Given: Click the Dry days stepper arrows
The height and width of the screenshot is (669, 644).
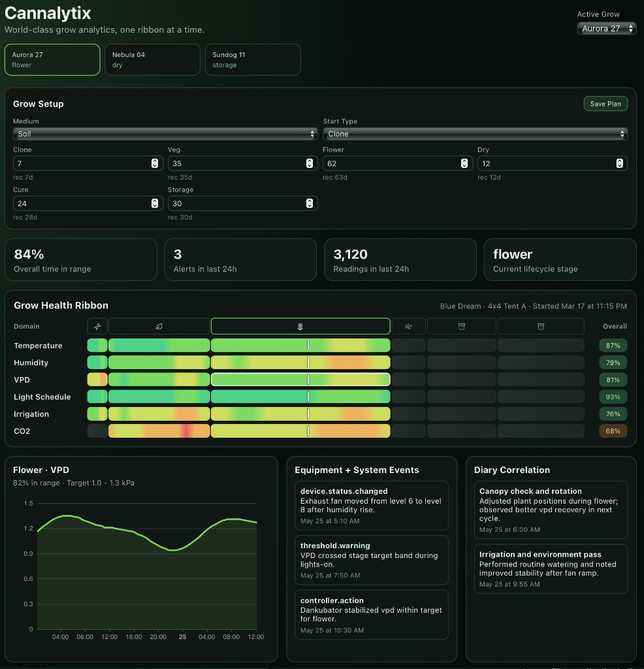Looking at the screenshot, I should point(620,163).
